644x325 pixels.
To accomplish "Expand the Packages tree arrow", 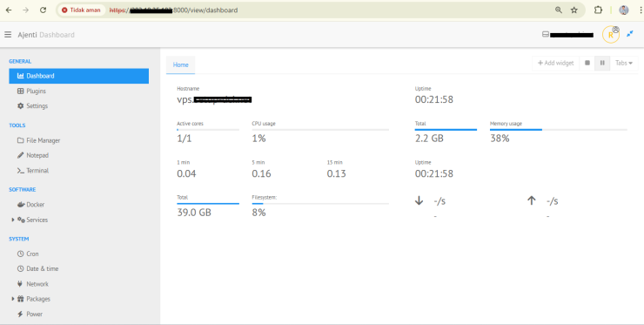I will pos(13,299).
